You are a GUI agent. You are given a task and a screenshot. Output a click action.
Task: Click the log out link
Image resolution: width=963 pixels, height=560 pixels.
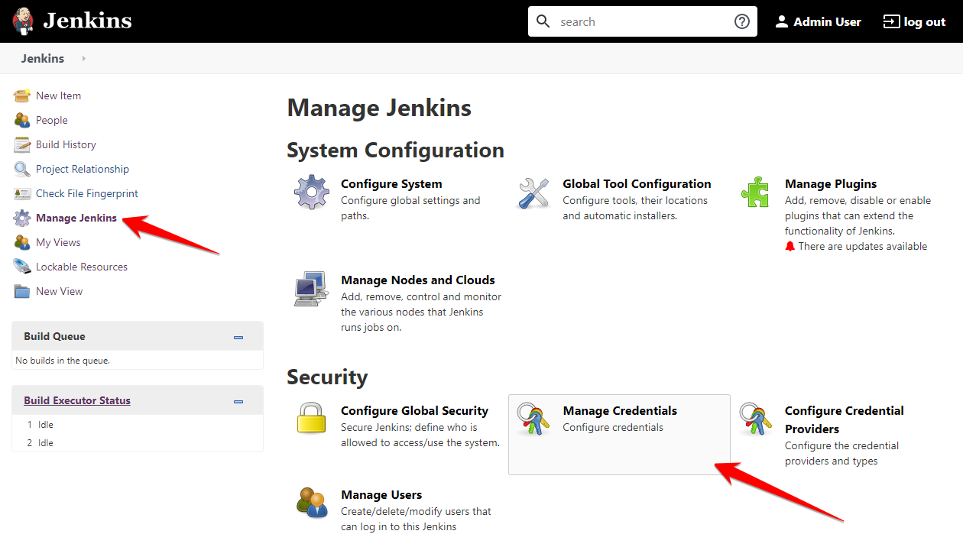915,21
